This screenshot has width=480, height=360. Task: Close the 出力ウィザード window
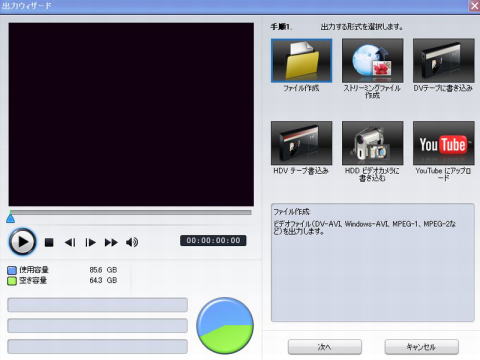pyautogui.click(x=475, y=6)
